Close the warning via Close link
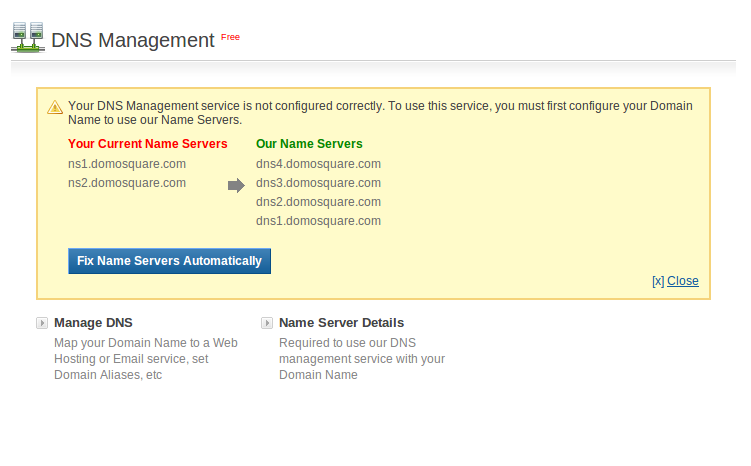Image resolution: width=751 pixels, height=466 pixels. click(x=682, y=281)
